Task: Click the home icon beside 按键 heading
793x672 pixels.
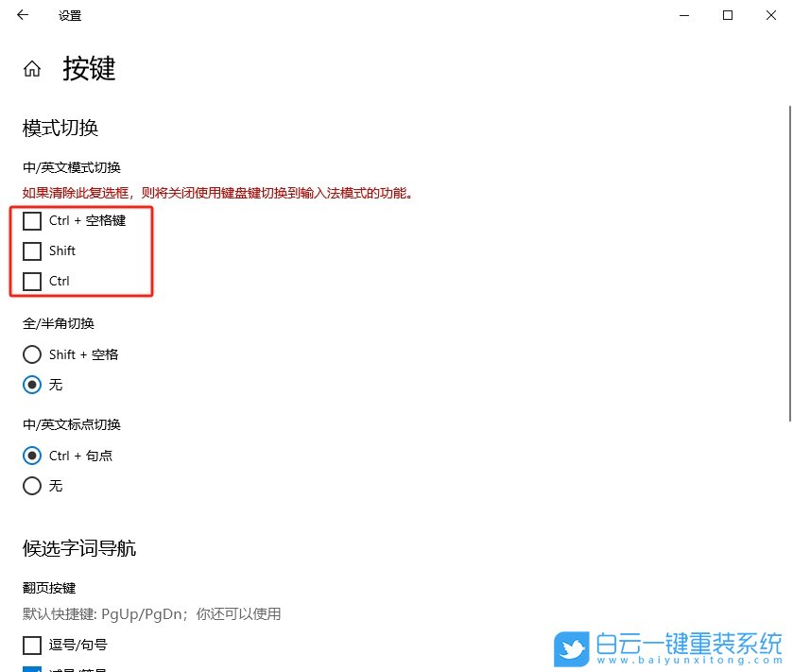Action: (32, 67)
